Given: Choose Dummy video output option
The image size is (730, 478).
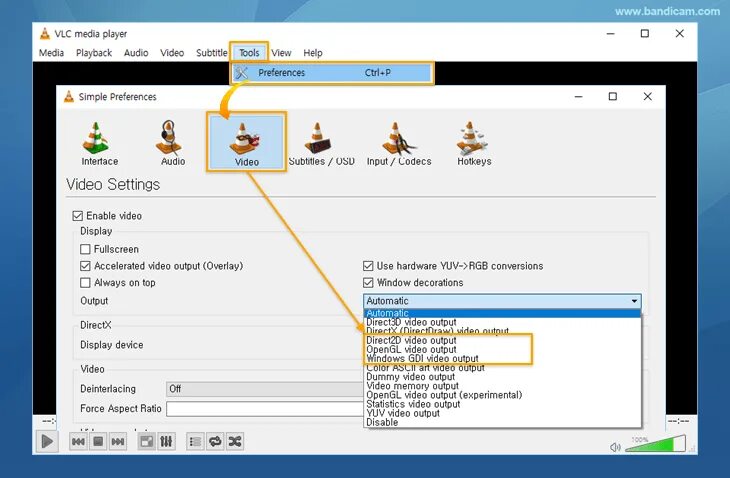Looking at the screenshot, I should point(502,377).
